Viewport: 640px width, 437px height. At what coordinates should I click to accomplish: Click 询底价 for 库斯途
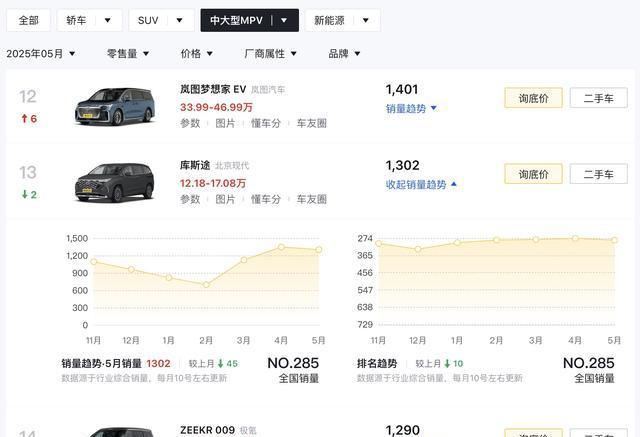point(533,174)
